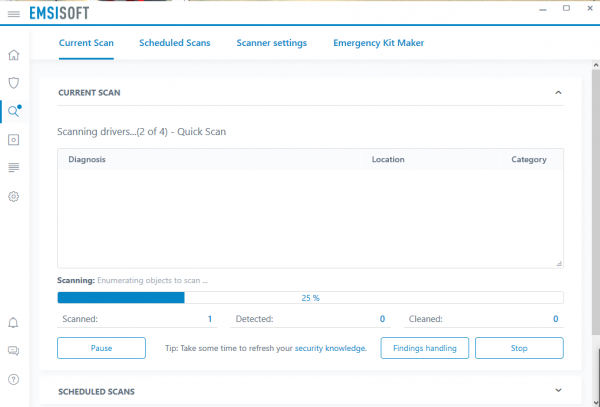Image resolution: width=600 pixels, height=407 pixels.
Task: Open Findings handling options
Action: click(425, 348)
